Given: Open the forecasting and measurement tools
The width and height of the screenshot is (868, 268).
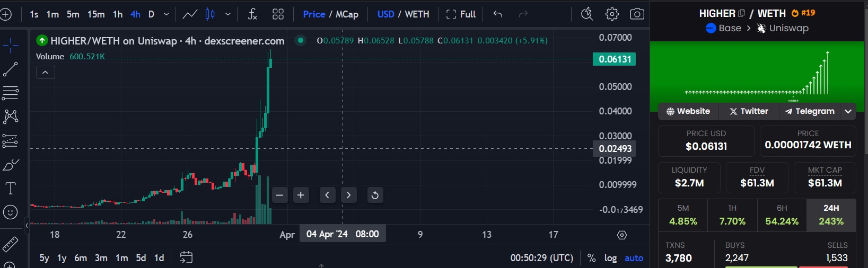Looking at the screenshot, I should [11, 141].
